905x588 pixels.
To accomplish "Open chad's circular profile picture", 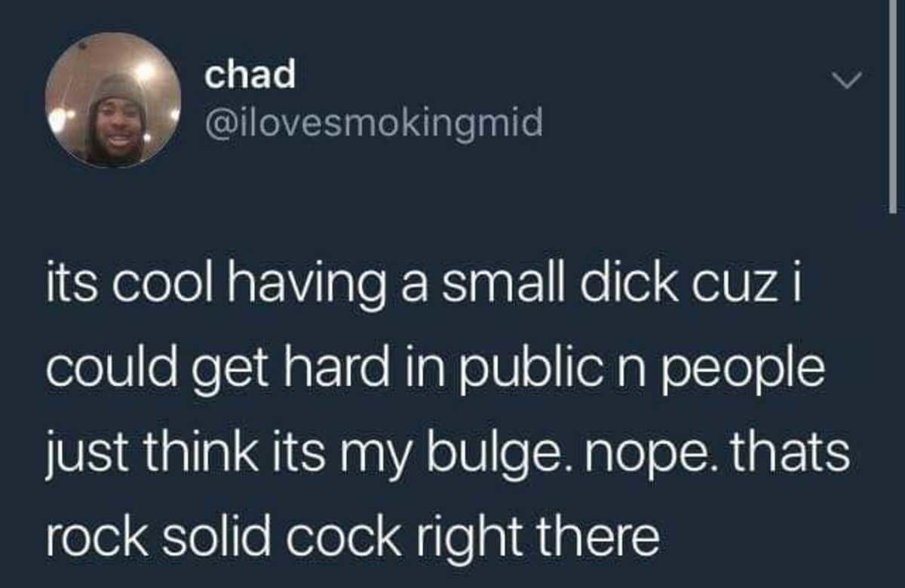I will point(112,100).
